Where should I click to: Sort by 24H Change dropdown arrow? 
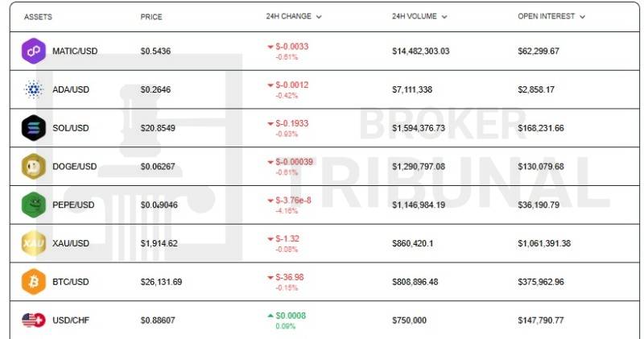coord(319,17)
